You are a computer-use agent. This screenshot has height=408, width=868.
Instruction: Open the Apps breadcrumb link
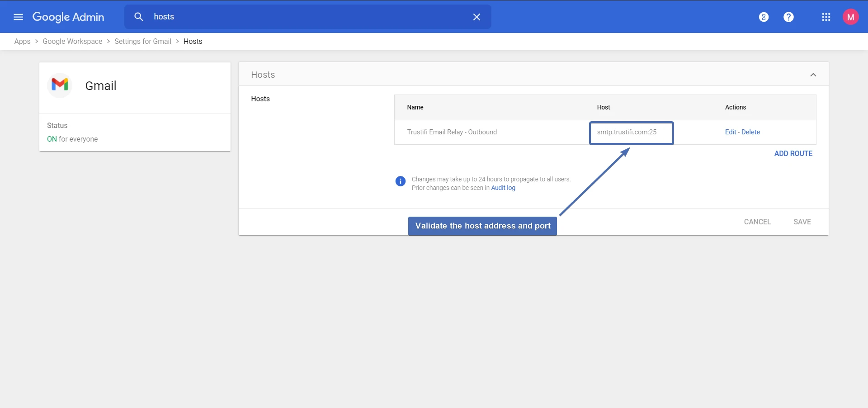[22, 41]
